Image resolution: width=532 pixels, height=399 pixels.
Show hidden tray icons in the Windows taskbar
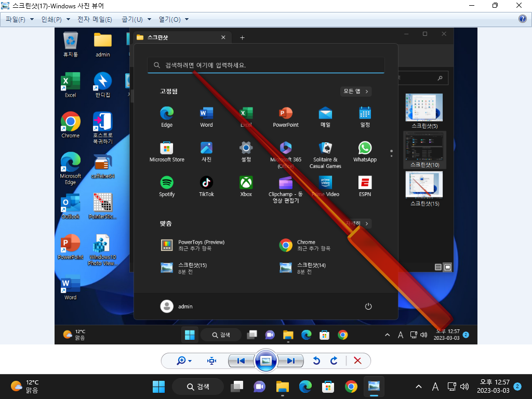point(419,387)
